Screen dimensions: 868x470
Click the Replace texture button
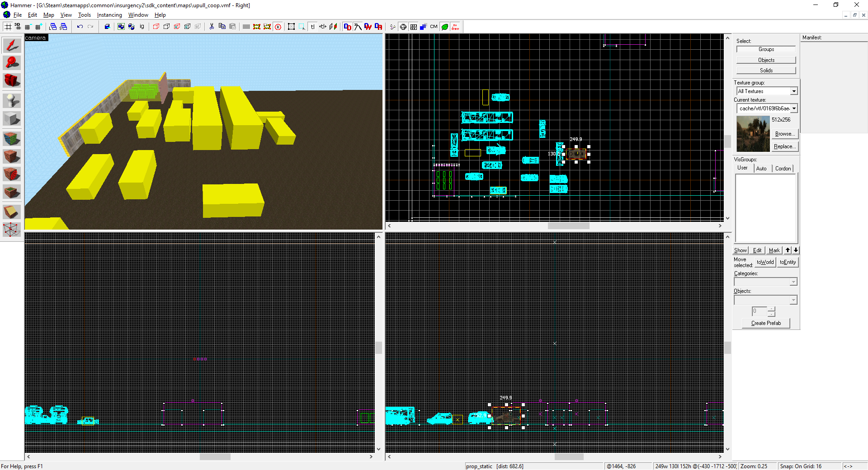[x=785, y=146]
